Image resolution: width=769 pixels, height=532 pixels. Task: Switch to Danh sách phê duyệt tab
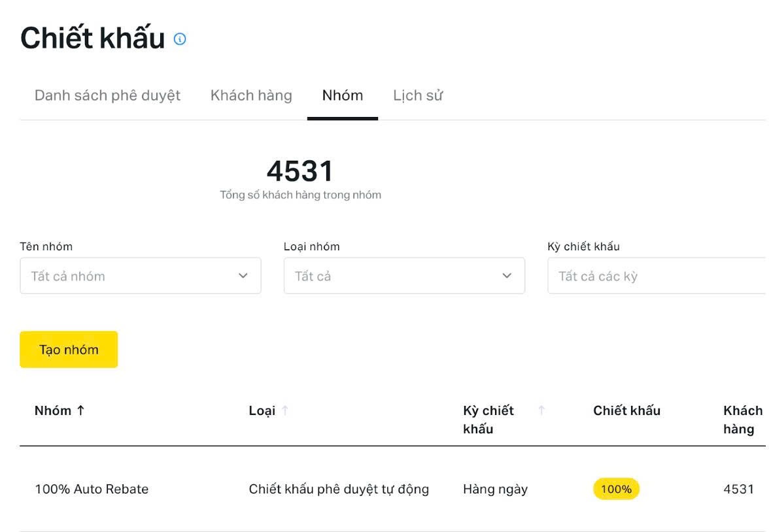[x=107, y=95]
